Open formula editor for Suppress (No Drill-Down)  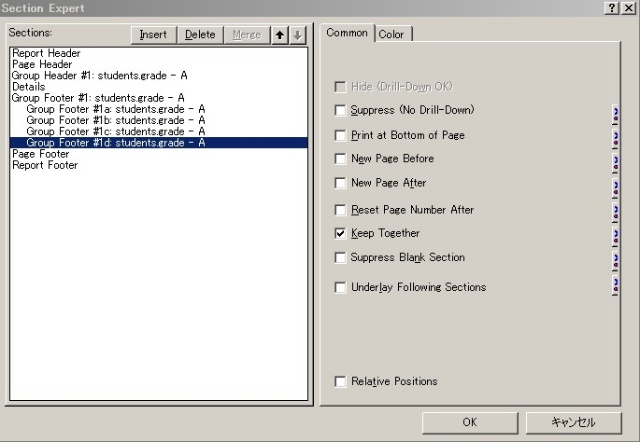(x=615, y=115)
